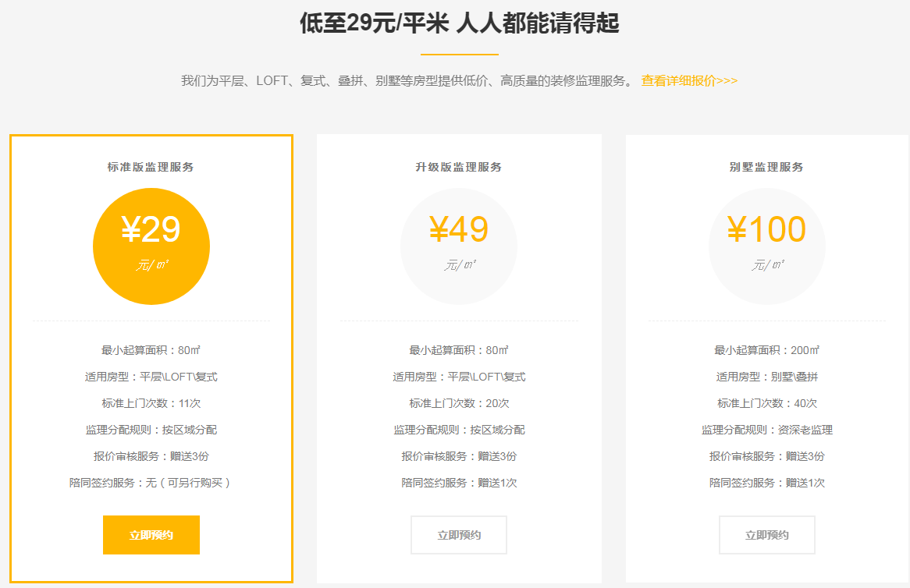Click 立即预约 on the standard plan
The width and height of the screenshot is (910, 588).
151,535
